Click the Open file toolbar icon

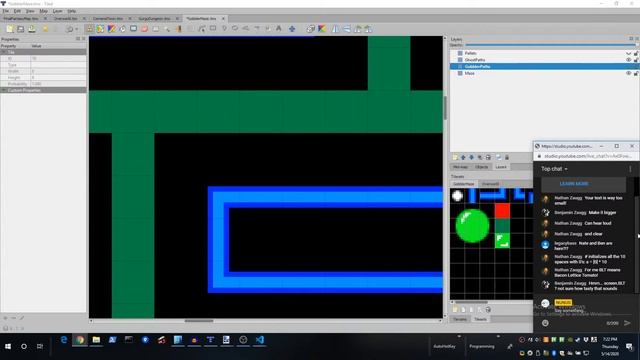[20, 29]
